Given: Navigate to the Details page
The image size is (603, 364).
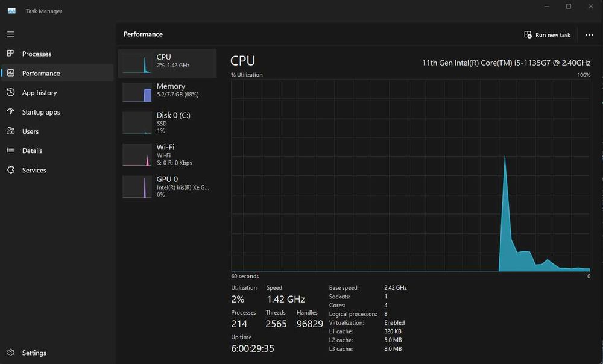Looking at the screenshot, I should click(x=33, y=151).
